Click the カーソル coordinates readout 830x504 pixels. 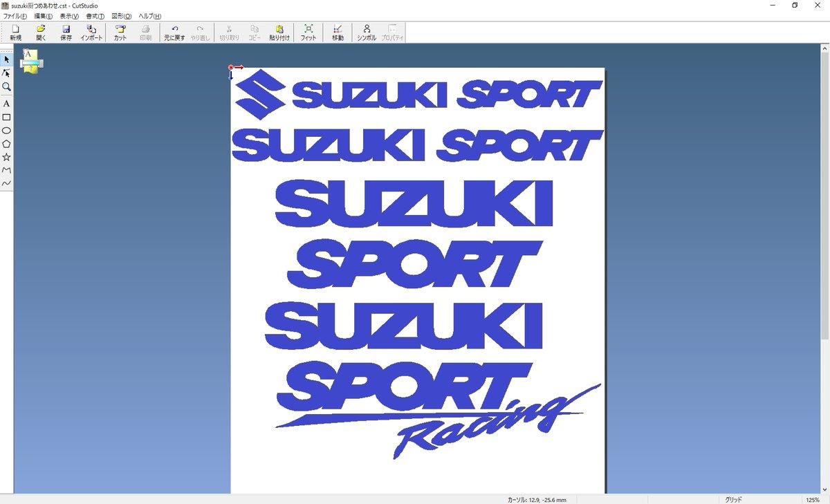pos(537,499)
